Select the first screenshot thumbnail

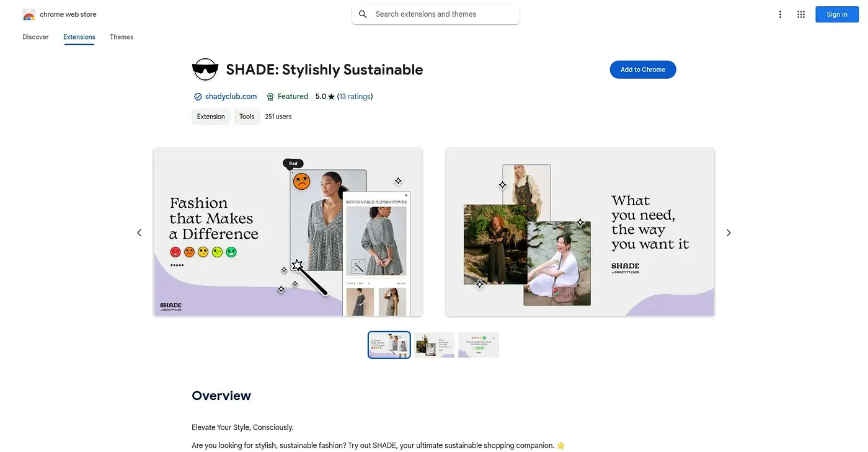(389, 345)
